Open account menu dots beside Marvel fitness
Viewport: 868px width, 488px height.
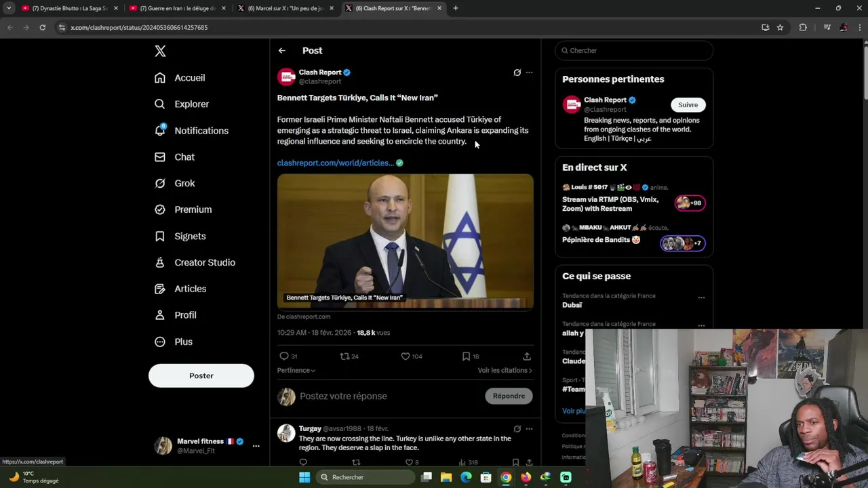tap(256, 446)
